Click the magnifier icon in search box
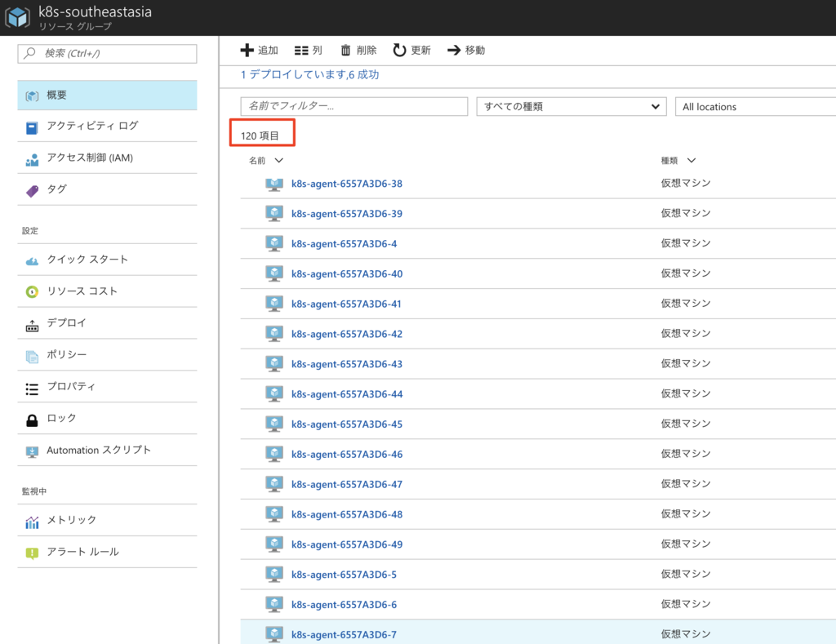This screenshot has width=836, height=644. (x=30, y=53)
